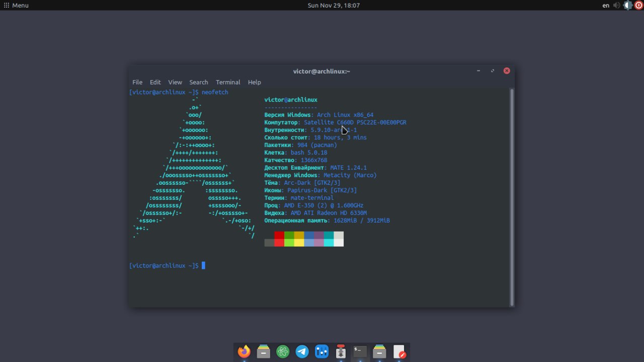Launch Firefox from the dock

click(244, 351)
